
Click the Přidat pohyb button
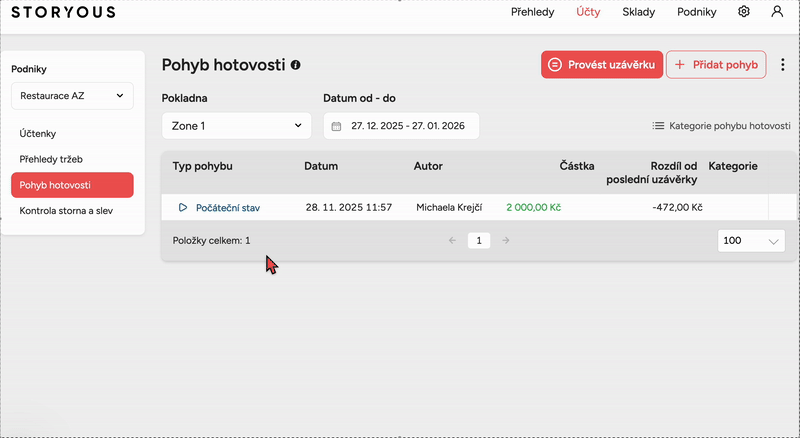[x=716, y=65]
